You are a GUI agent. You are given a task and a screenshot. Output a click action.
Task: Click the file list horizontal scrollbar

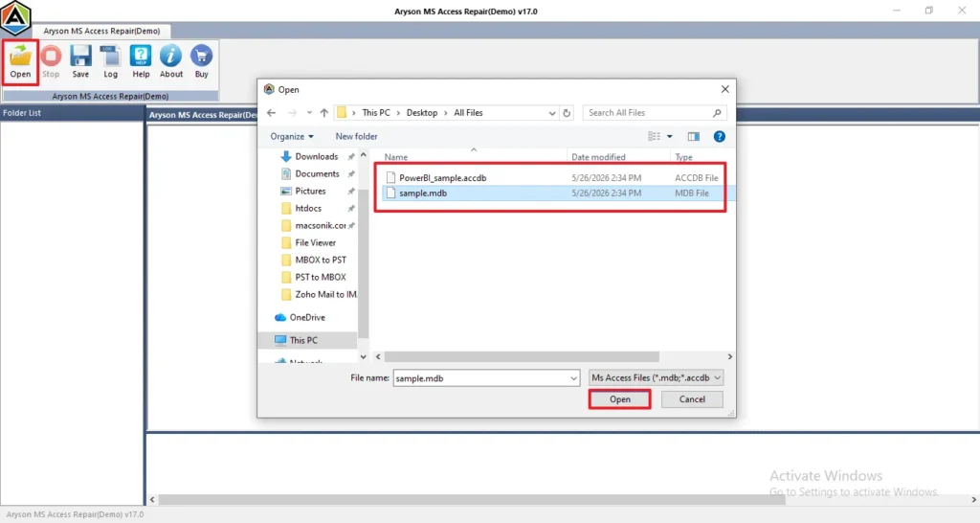click(x=522, y=356)
